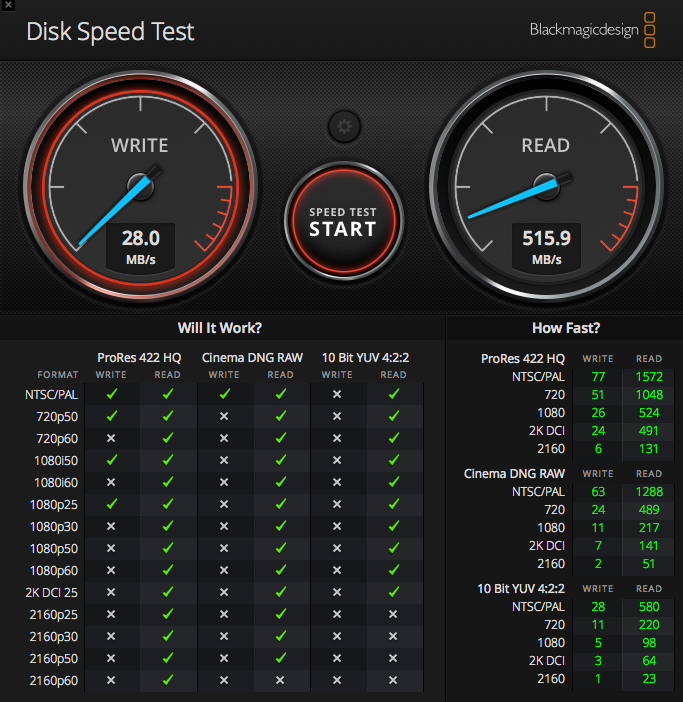The height and width of the screenshot is (702, 683).
Task: Click ProRes 422 HQ write checkmark for NTSC/PAL
Action: [111, 394]
